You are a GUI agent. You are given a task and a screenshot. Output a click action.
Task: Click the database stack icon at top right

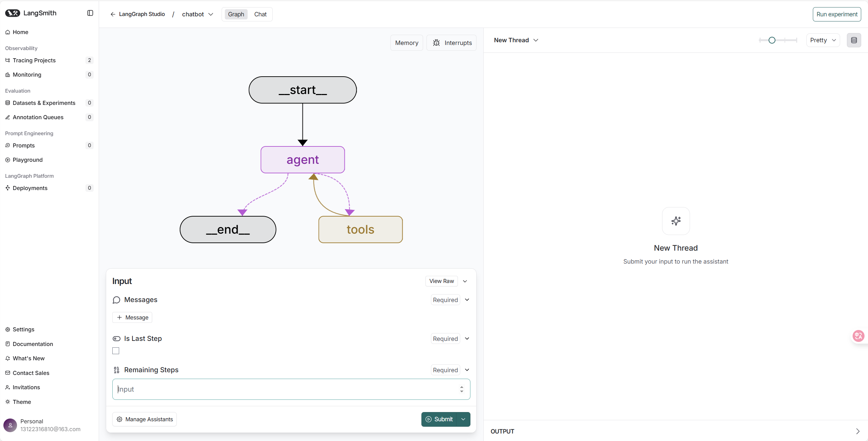coord(854,40)
